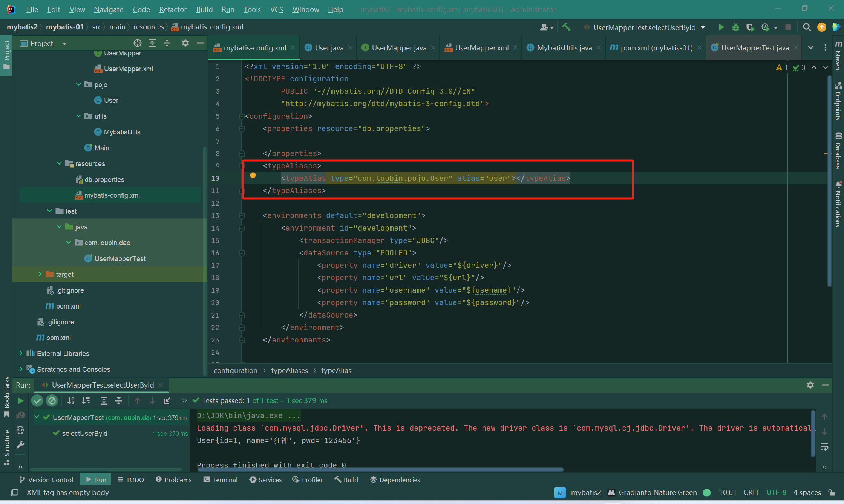Open the Refactor menu
This screenshot has height=504, width=844.
(173, 9)
